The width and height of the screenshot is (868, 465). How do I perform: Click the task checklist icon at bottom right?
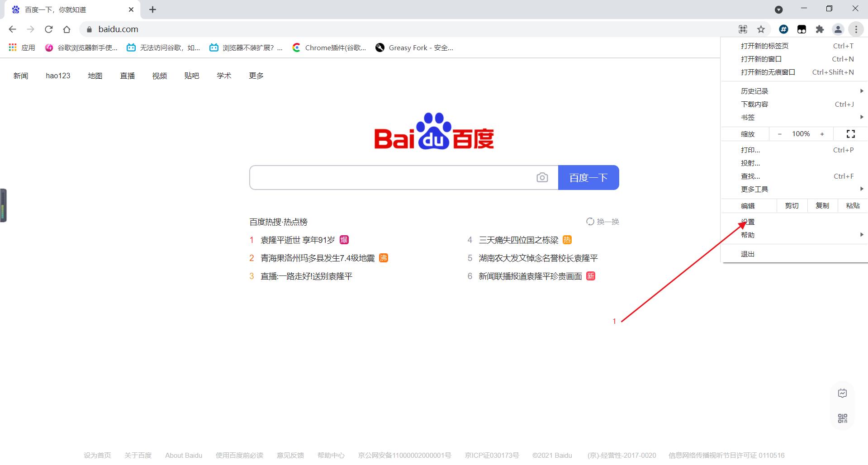coord(842,393)
